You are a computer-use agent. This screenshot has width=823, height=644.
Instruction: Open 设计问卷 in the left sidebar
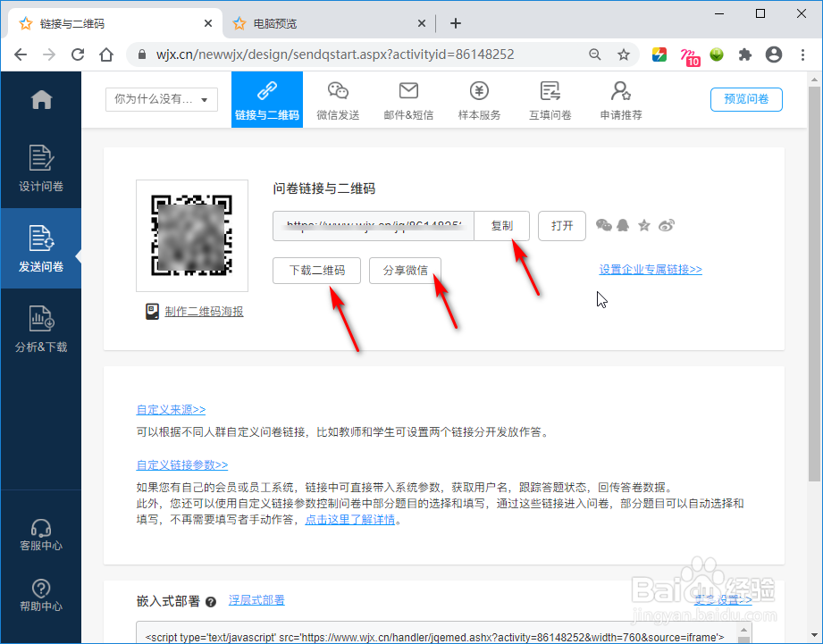(41, 168)
